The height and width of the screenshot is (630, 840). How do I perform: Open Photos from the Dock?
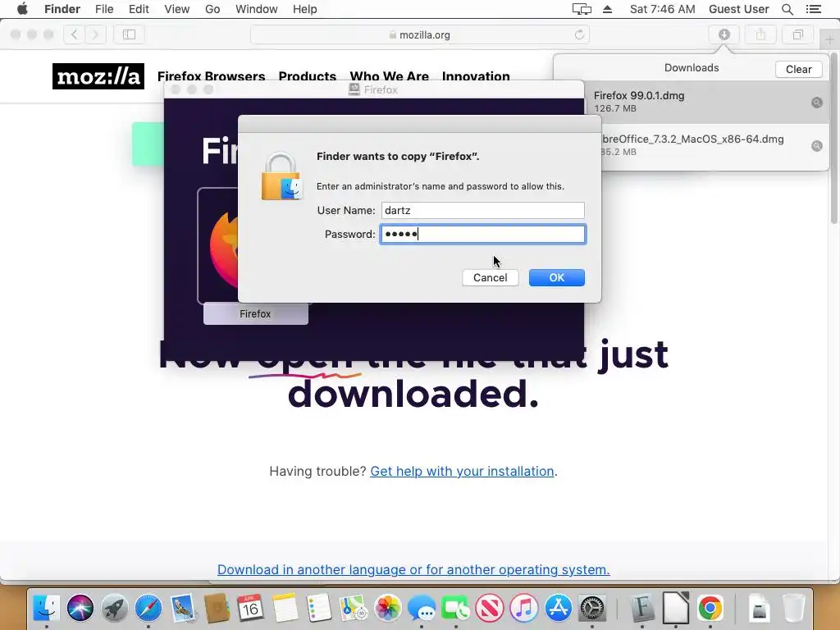[x=388, y=608]
